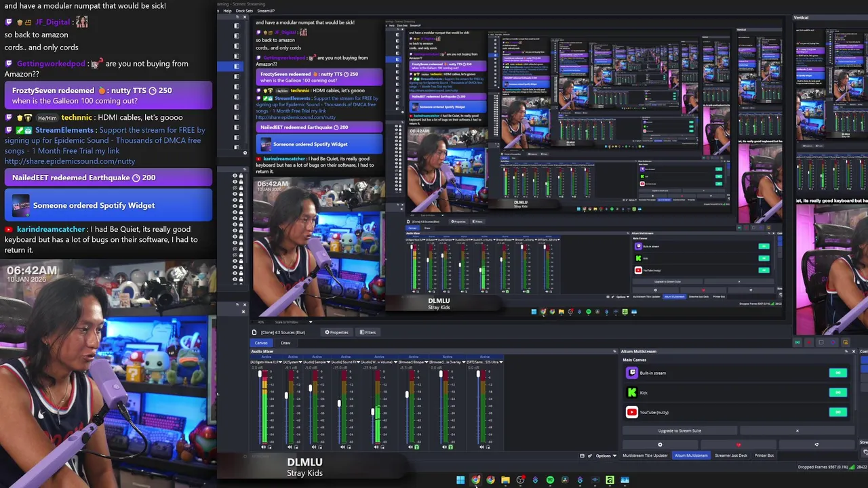Viewport: 868px width, 488px height.
Task: Open [Browser] Blooper channel dropdown arrow
Action: [427, 362]
